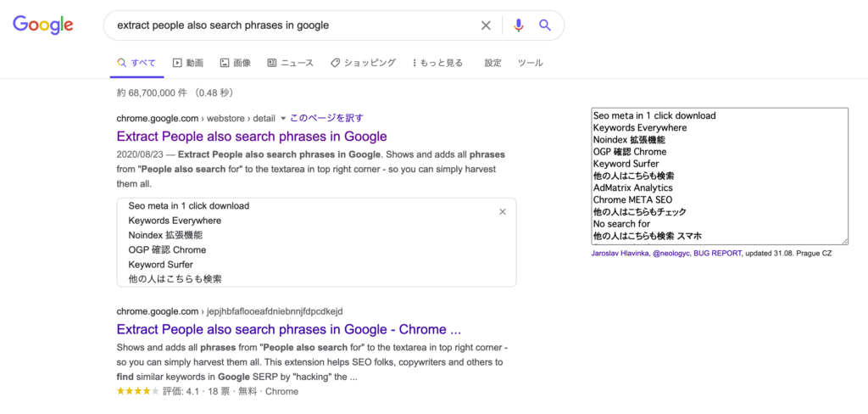Click second result URL chrome.google.com › jepjhbfaflooeafdniebnnjfdpcdkejd
The height and width of the screenshot is (414, 868).
coord(230,310)
